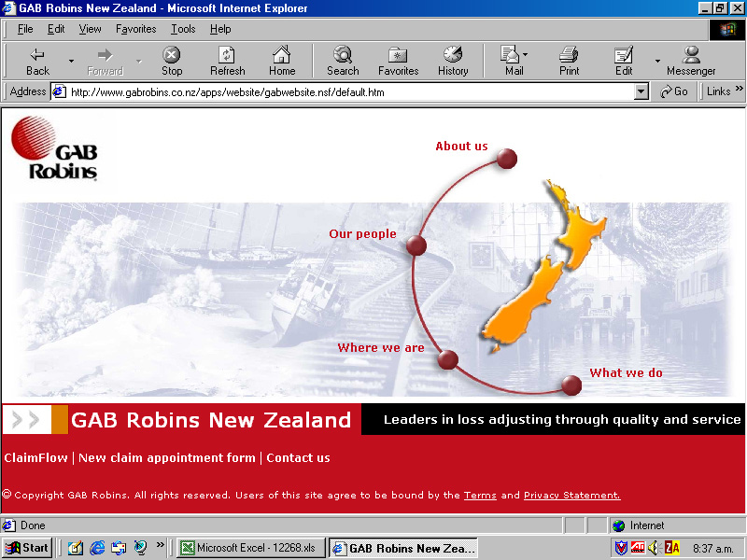This screenshot has height=560, width=747.
Task: Open New claim appointment form link
Action: point(167,457)
